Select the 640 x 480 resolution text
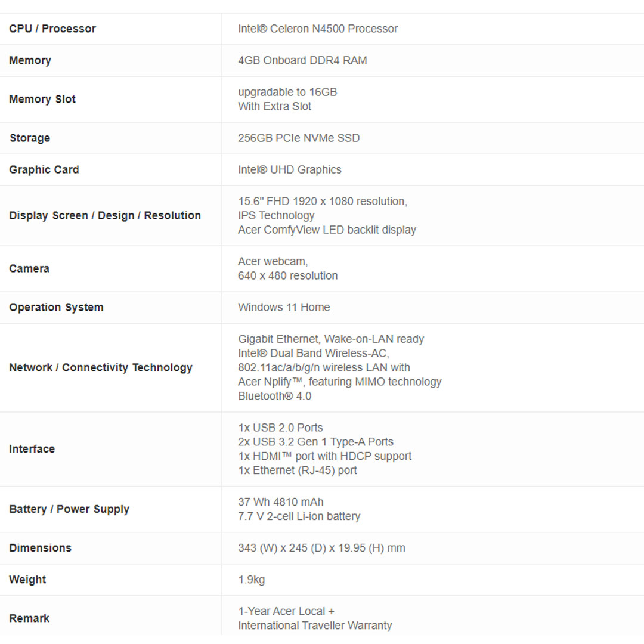Screen dimensions: 644x644 (288, 275)
